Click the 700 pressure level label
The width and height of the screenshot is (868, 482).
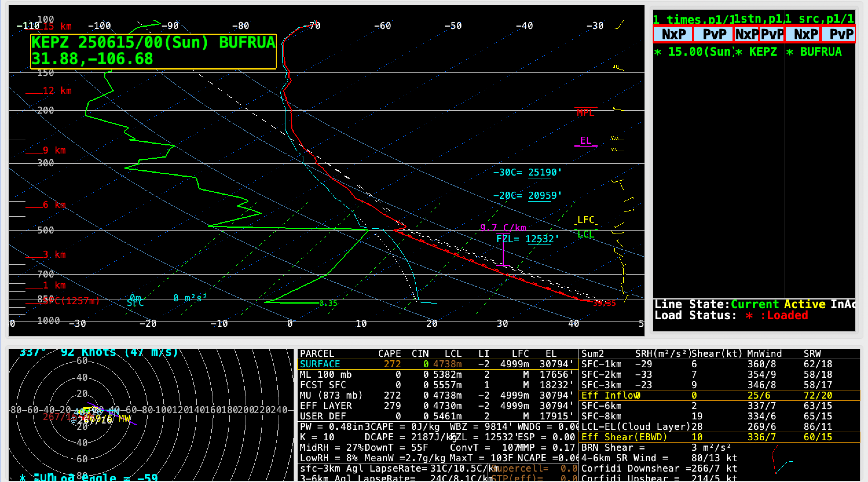[x=45, y=274]
